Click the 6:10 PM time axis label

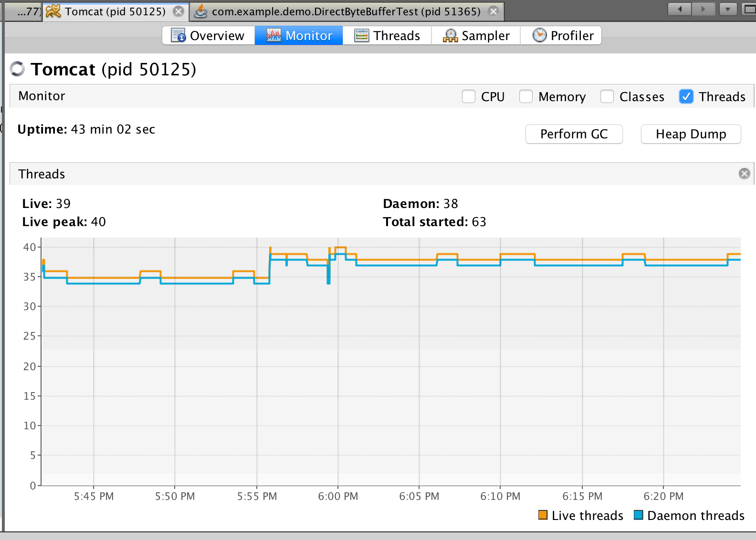(x=500, y=496)
